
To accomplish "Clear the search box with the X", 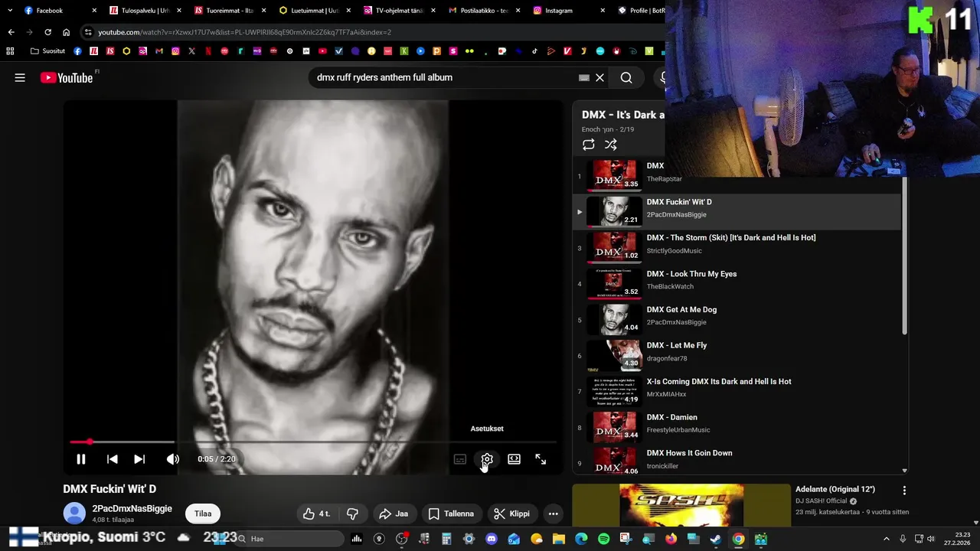I will (x=600, y=77).
